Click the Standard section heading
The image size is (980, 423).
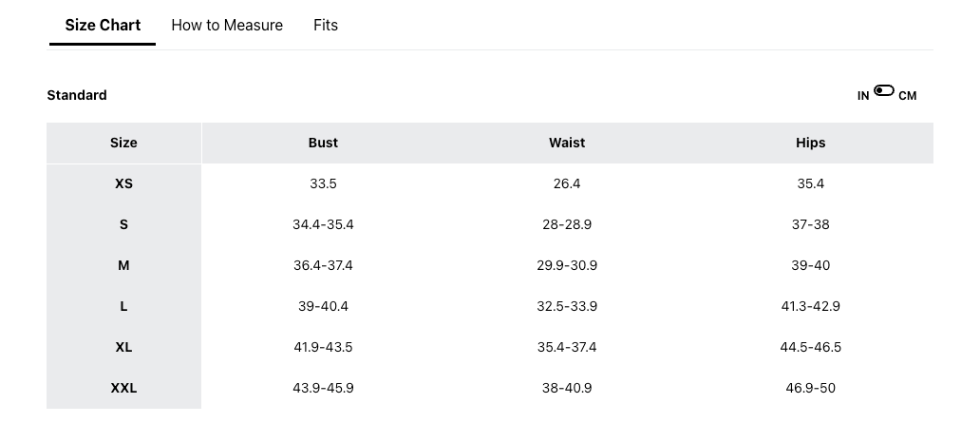coord(77,95)
